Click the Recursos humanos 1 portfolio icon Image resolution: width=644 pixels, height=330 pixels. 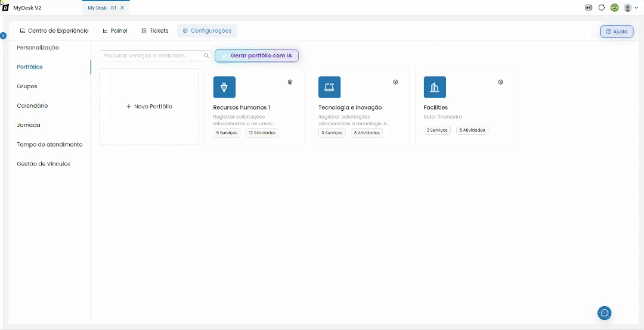(x=224, y=87)
